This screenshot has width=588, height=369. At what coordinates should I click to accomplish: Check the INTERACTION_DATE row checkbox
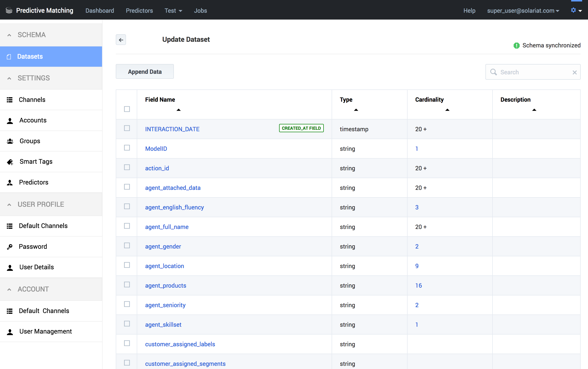[127, 128]
